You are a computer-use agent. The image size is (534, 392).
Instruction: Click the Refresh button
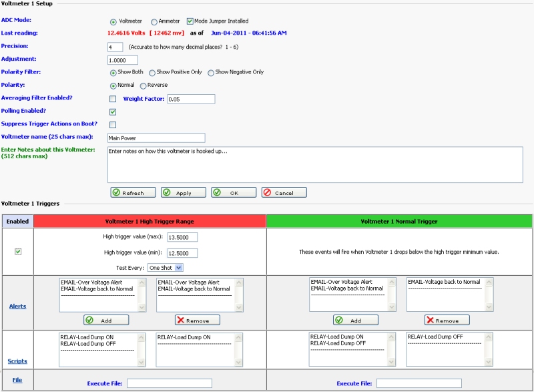133,192
